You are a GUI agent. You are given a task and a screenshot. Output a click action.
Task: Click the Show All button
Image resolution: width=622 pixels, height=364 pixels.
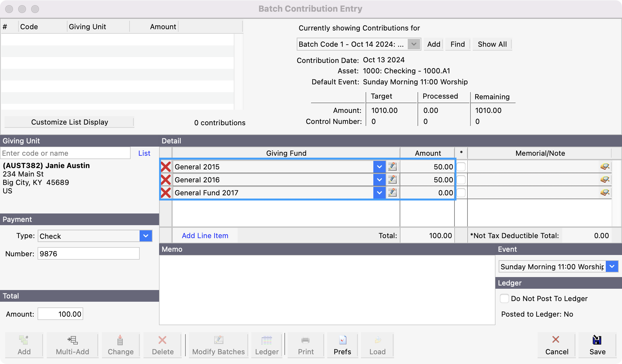coord(492,44)
